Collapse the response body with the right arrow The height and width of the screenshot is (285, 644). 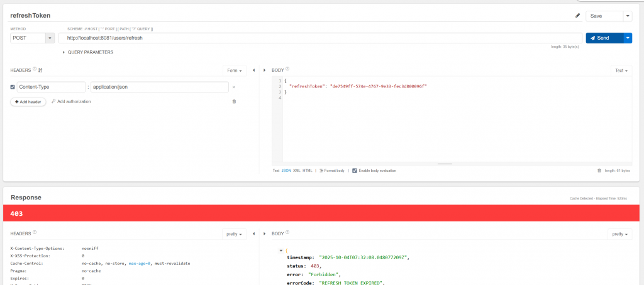[264, 233]
